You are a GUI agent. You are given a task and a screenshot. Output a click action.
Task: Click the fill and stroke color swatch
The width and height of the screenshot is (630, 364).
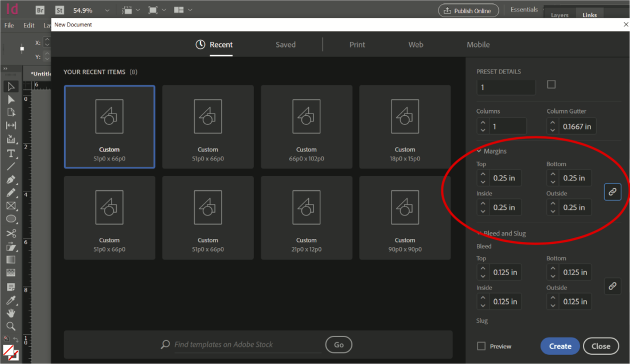10,352
